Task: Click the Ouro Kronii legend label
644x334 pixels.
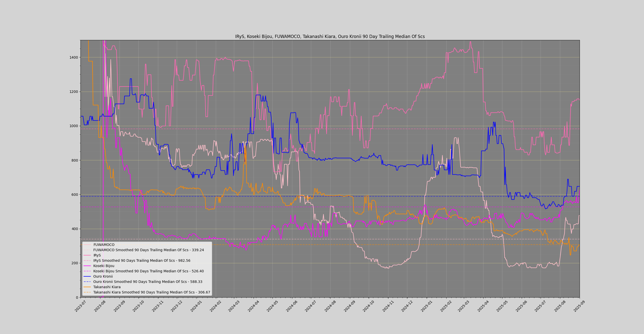Action: pyautogui.click(x=103, y=276)
